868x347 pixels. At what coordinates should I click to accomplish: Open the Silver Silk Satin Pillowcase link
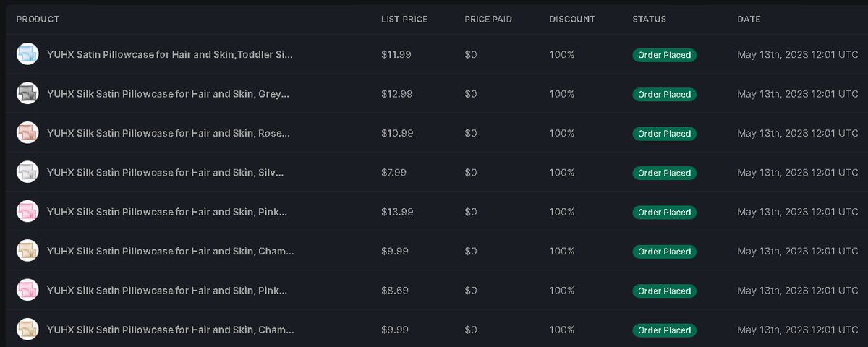coord(166,173)
